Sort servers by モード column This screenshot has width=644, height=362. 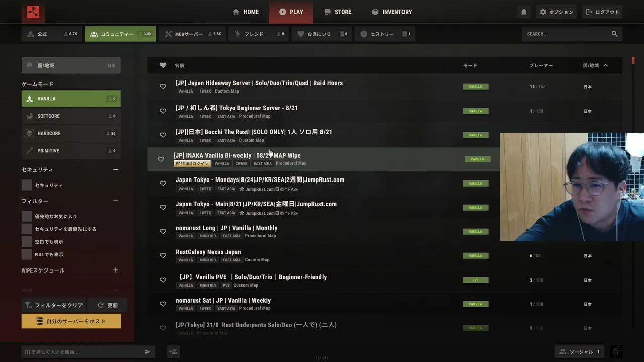[x=470, y=65]
